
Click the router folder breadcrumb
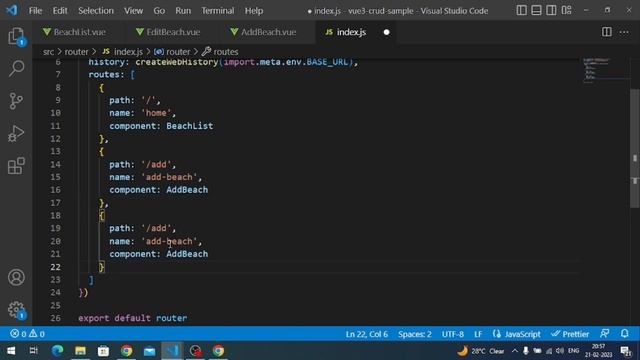(x=76, y=52)
